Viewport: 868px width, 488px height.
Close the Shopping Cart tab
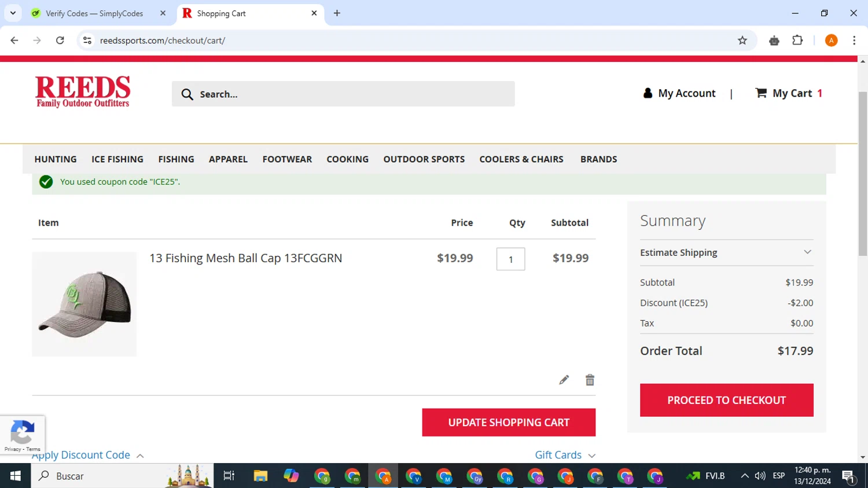314,13
